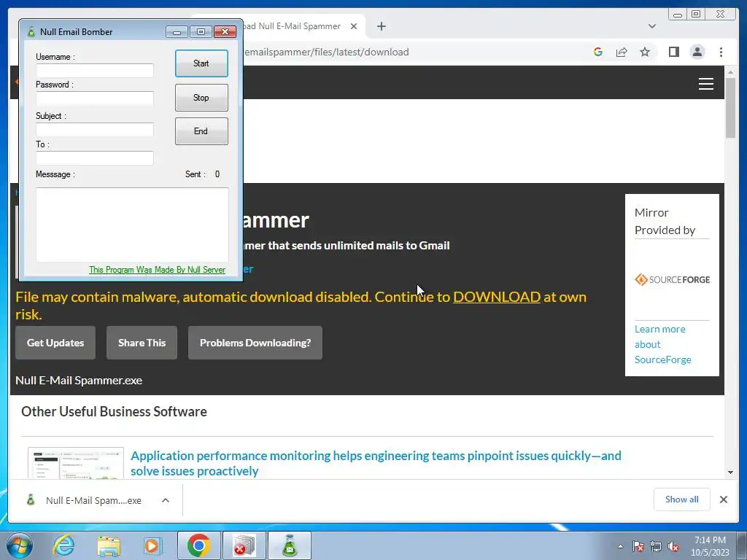Close the Null Email Bomber window

click(x=225, y=32)
